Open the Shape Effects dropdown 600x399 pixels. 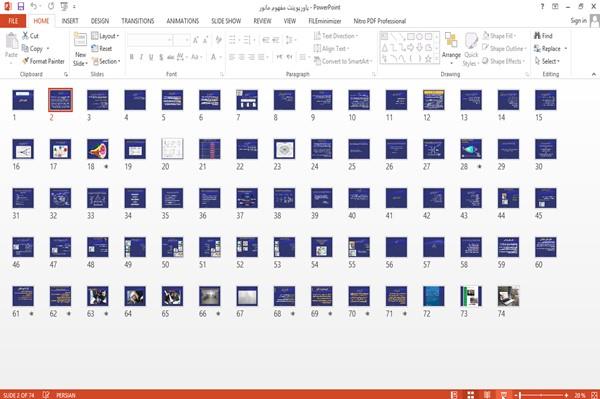(x=503, y=61)
